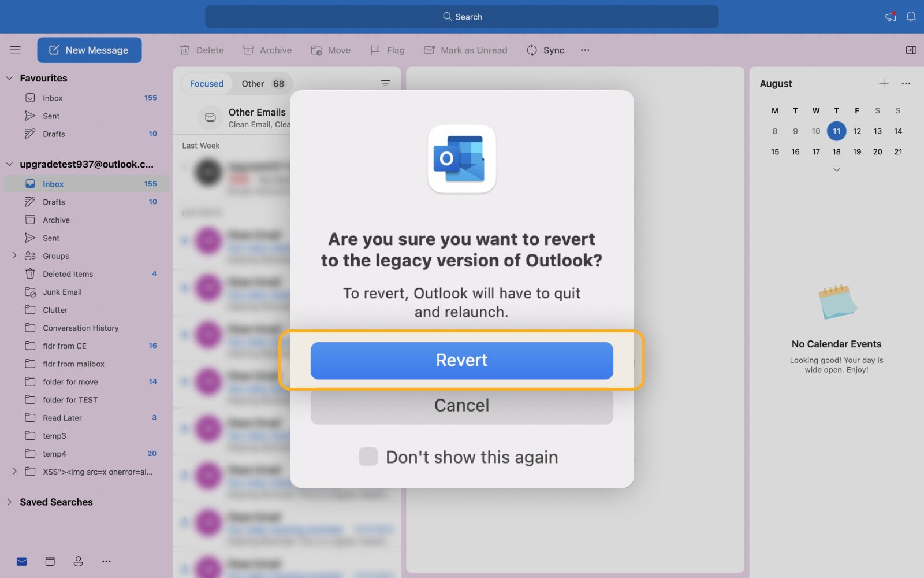Select August 11 in the mini calendar
This screenshot has width=924, height=578.
[836, 131]
